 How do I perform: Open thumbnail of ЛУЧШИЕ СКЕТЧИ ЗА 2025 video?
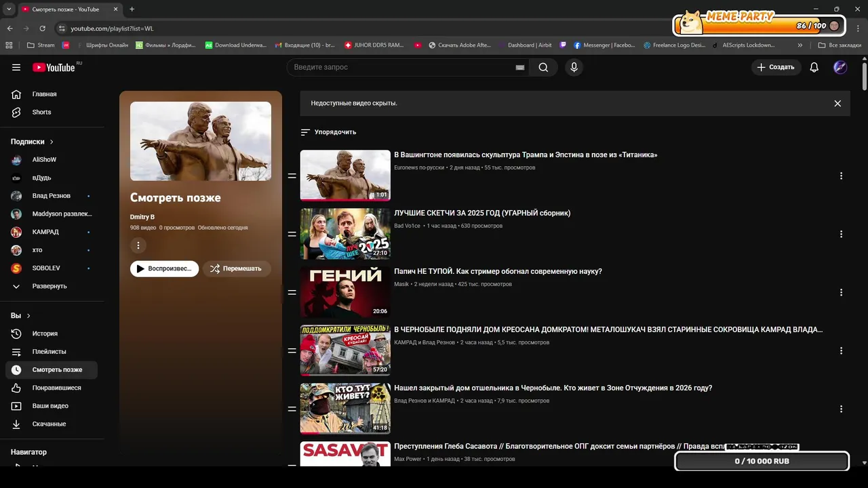(345, 234)
